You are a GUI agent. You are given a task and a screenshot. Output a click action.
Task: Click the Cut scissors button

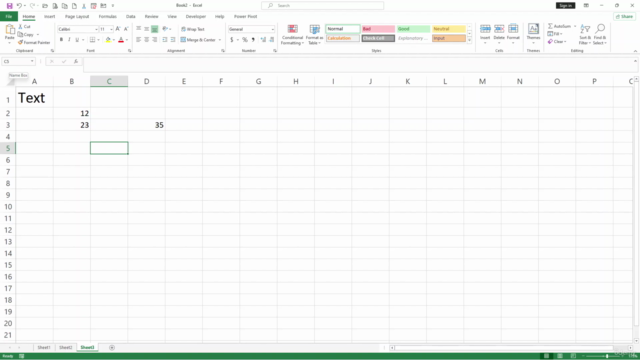(x=24, y=27)
